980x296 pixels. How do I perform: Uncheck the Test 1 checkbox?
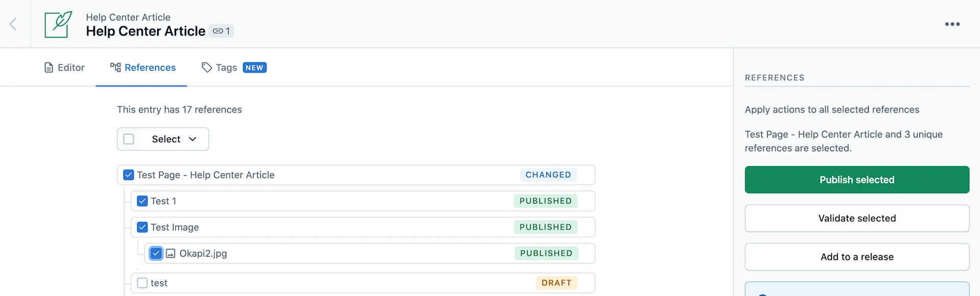[142, 201]
